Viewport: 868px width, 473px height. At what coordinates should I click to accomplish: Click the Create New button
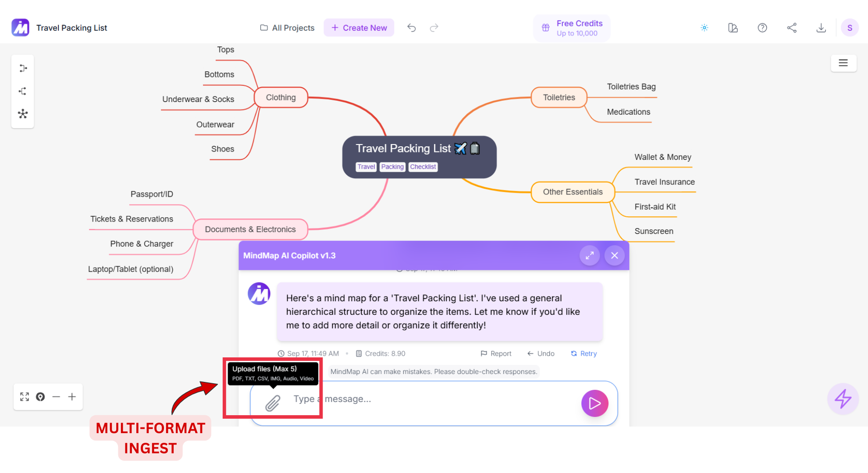pos(359,28)
